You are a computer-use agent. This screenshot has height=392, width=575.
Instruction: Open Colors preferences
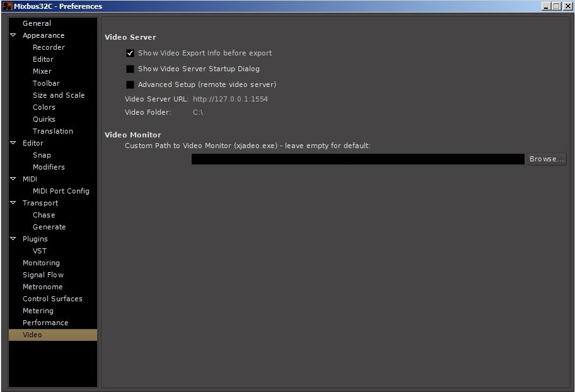[x=44, y=107]
